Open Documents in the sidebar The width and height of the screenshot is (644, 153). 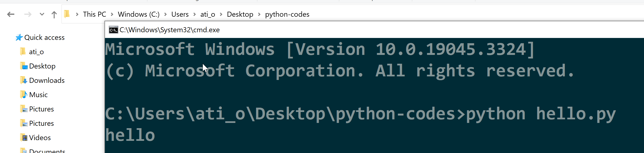click(47, 151)
